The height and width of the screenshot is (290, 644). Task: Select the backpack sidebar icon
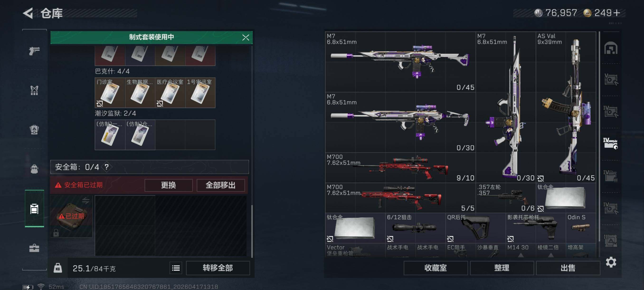tap(34, 169)
